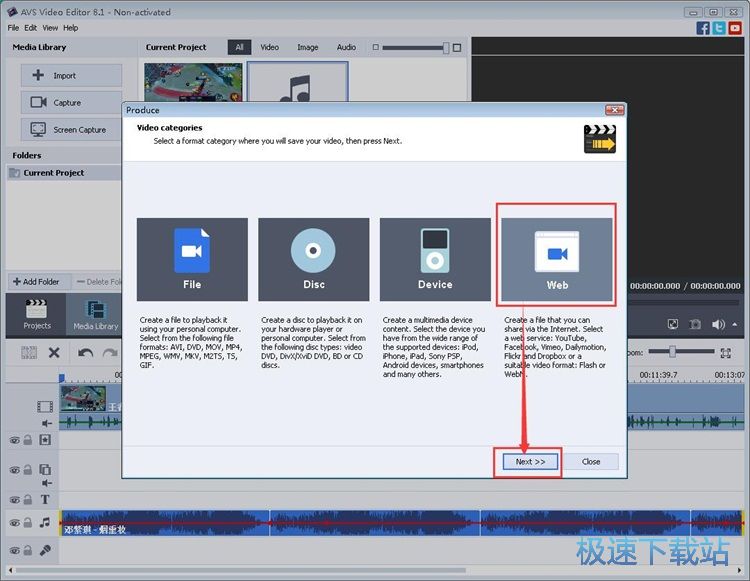Take a snapshot of the preview
This screenshot has height=581, width=750.
[x=695, y=324]
